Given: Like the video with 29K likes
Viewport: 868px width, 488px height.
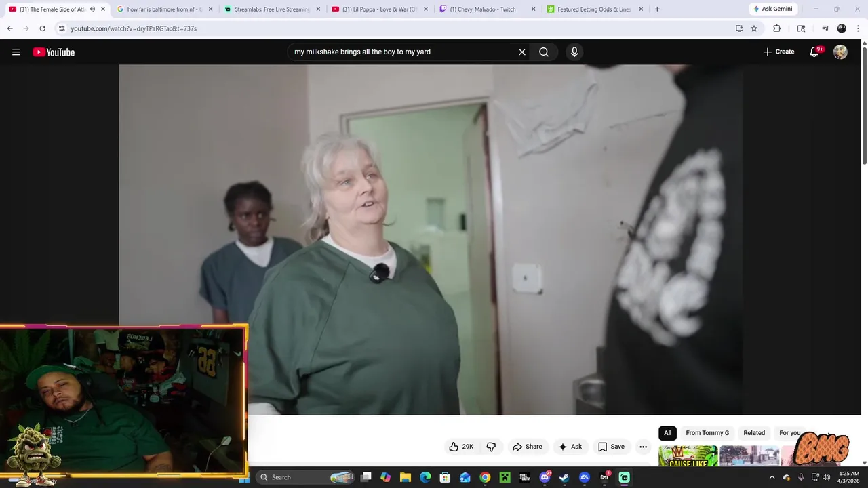Looking at the screenshot, I should coord(461,447).
